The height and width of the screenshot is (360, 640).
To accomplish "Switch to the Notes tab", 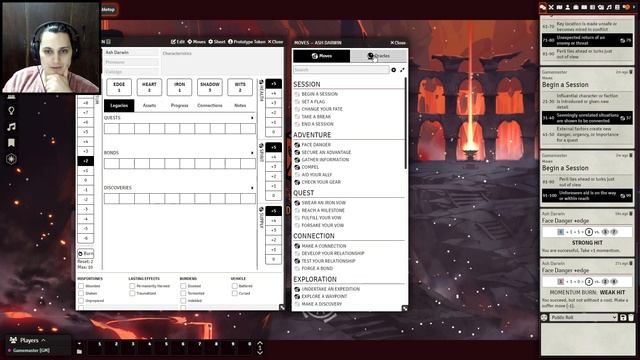I will 240,106.
